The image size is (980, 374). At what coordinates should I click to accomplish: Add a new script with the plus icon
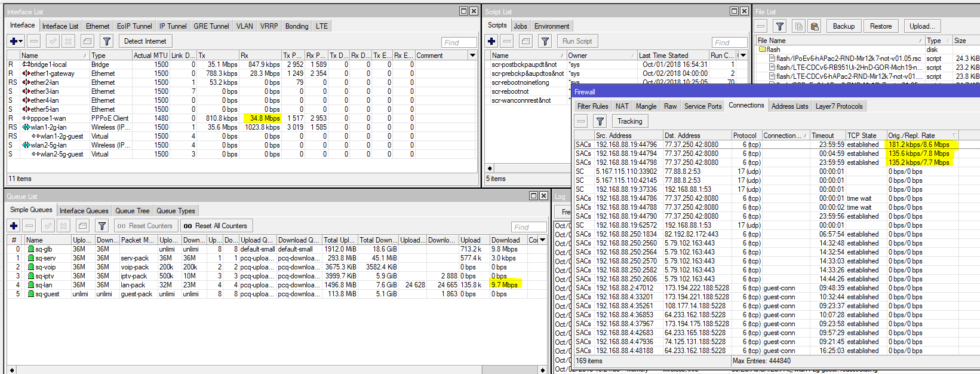(x=491, y=41)
